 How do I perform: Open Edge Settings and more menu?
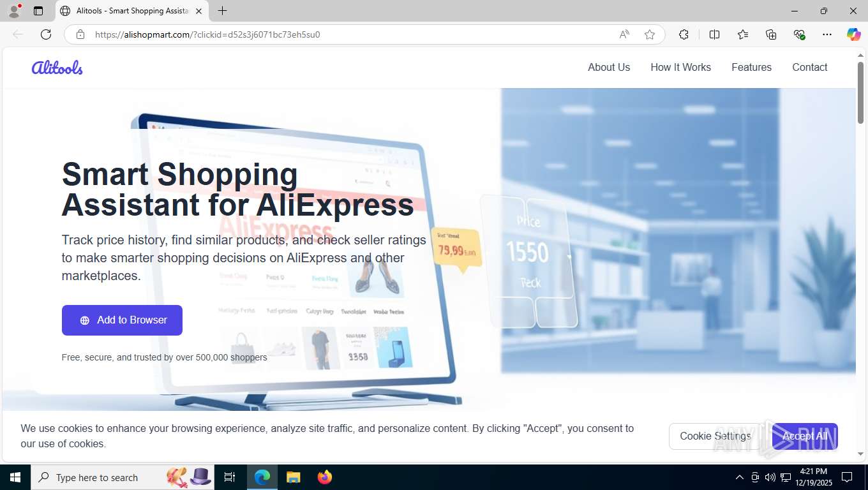point(827,34)
